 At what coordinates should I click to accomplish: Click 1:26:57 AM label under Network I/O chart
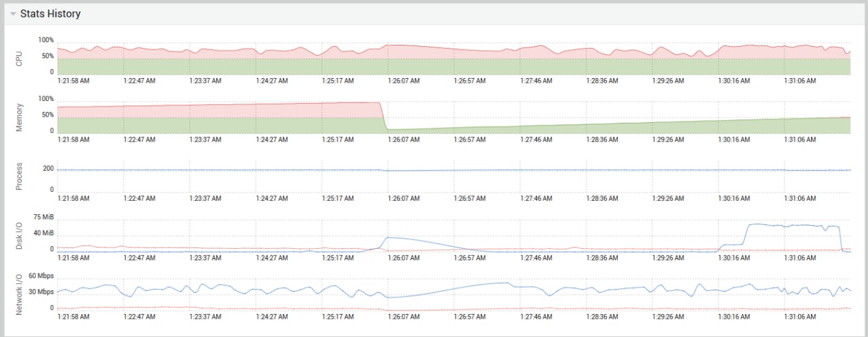coord(470,317)
